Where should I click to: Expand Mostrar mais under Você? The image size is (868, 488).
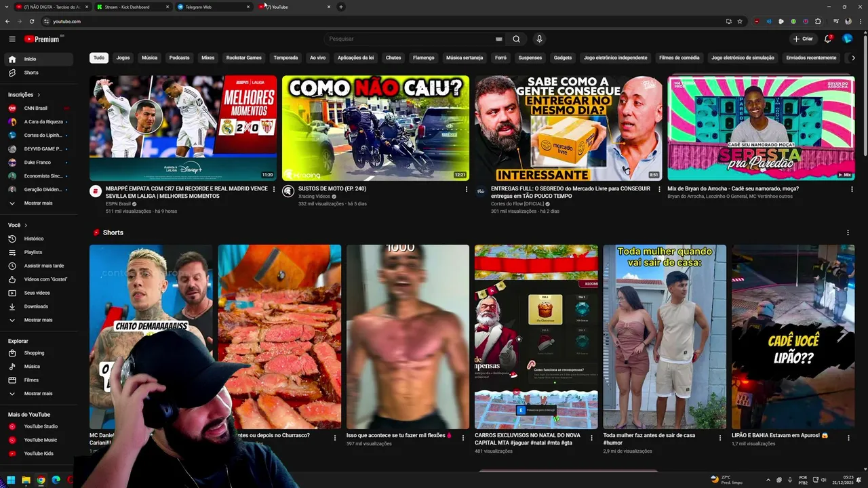(x=40, y=320)
